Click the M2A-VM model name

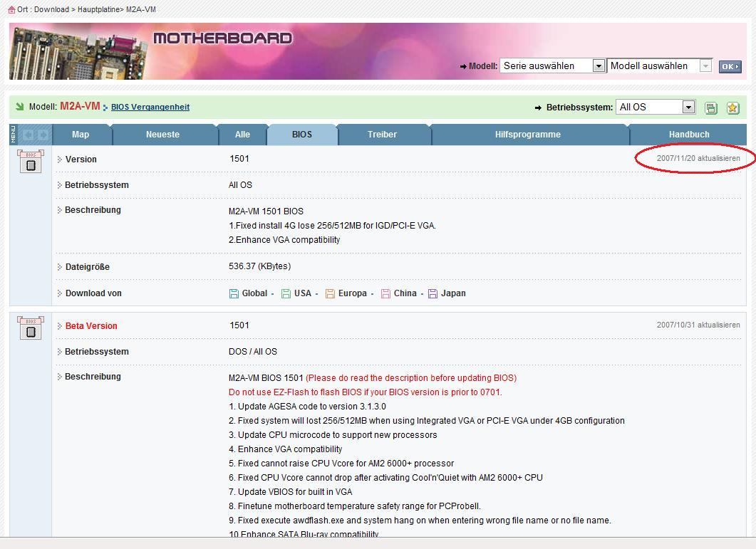[80, 106]
